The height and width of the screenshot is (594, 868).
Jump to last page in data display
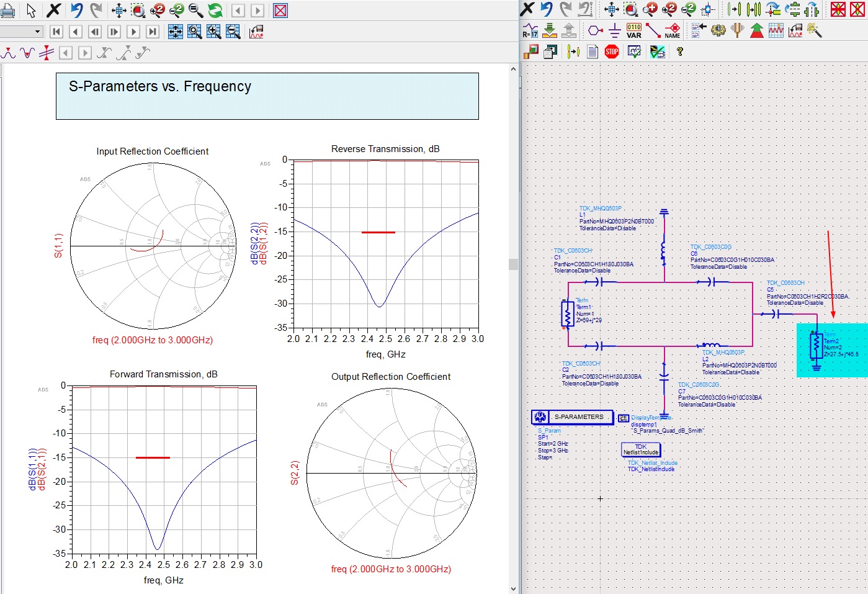[x=153, y=32]
